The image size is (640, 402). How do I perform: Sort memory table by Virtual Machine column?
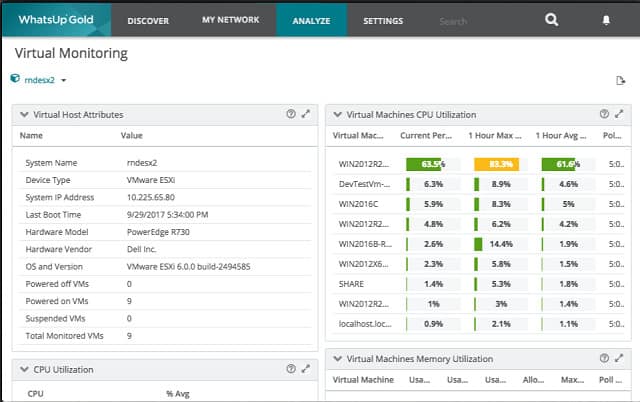click(x=363, y=380)
